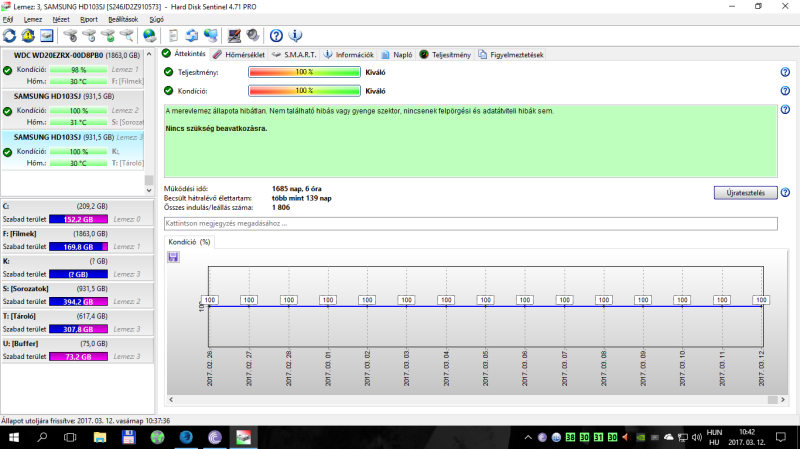Open the Súgó menu
800x449 pixels.
(156, 19)
